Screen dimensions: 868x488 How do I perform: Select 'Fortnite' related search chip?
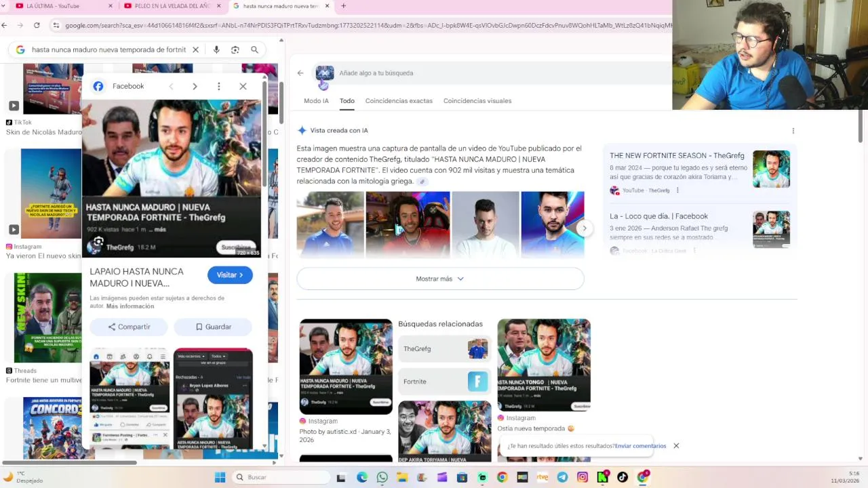(443, 382)
